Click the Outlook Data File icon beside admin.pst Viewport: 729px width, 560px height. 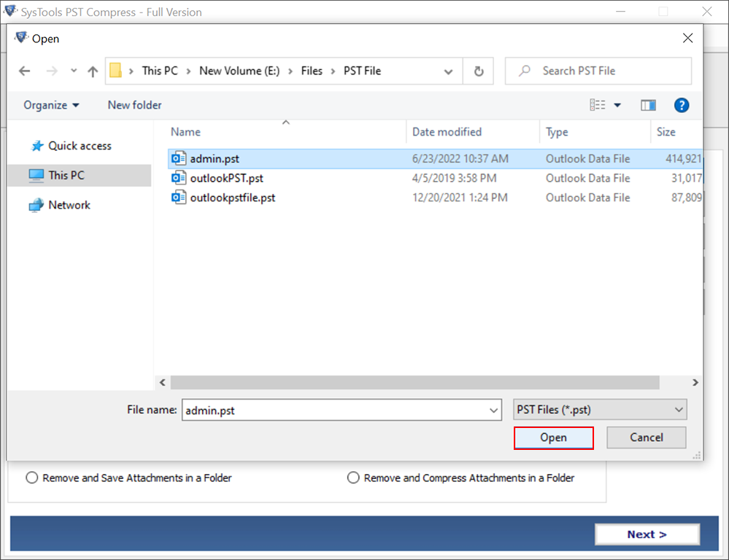(x=179, y=158)
